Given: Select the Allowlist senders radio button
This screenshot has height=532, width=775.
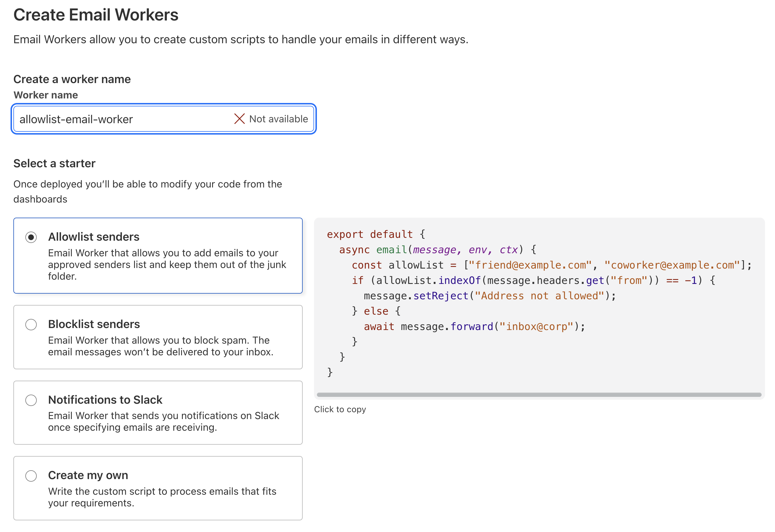Looking at the screenshot, I should coord(31,237).
